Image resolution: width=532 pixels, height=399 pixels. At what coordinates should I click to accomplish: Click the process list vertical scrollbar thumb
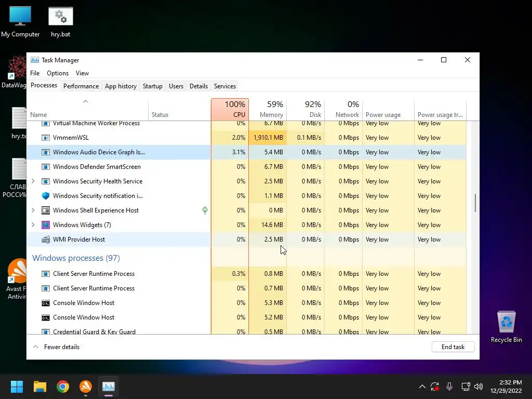(x=475, y=203)
